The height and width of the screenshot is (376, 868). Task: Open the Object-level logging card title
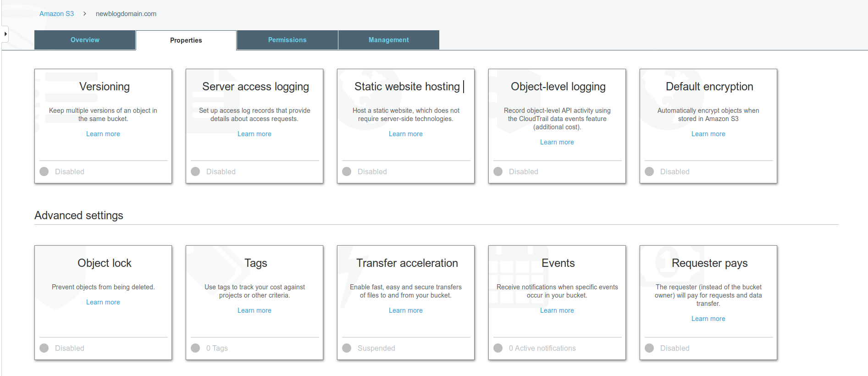558,87
